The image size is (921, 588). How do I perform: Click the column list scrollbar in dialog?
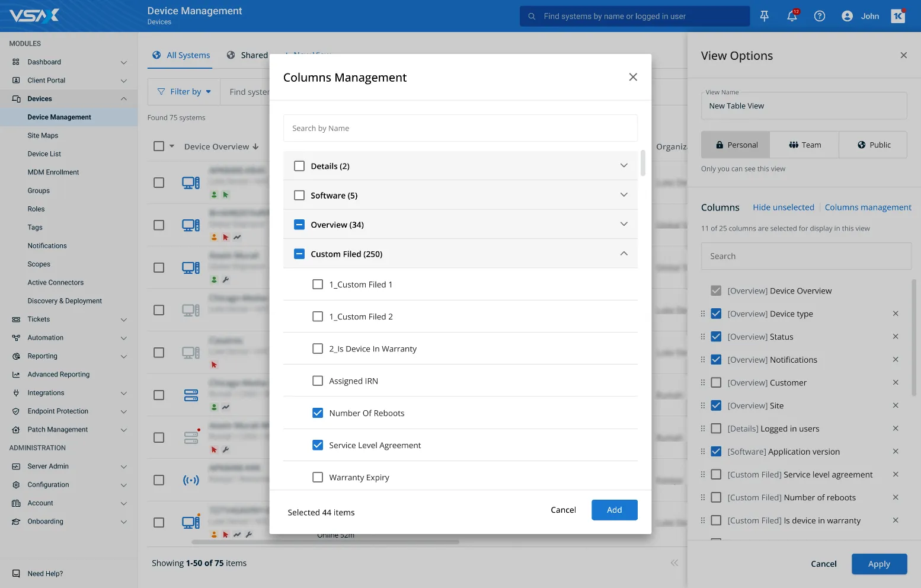(642, 164)
